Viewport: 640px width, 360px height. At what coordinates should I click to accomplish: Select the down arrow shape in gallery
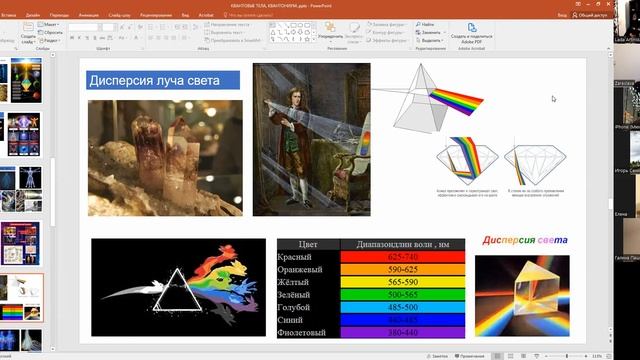(300, 32)
